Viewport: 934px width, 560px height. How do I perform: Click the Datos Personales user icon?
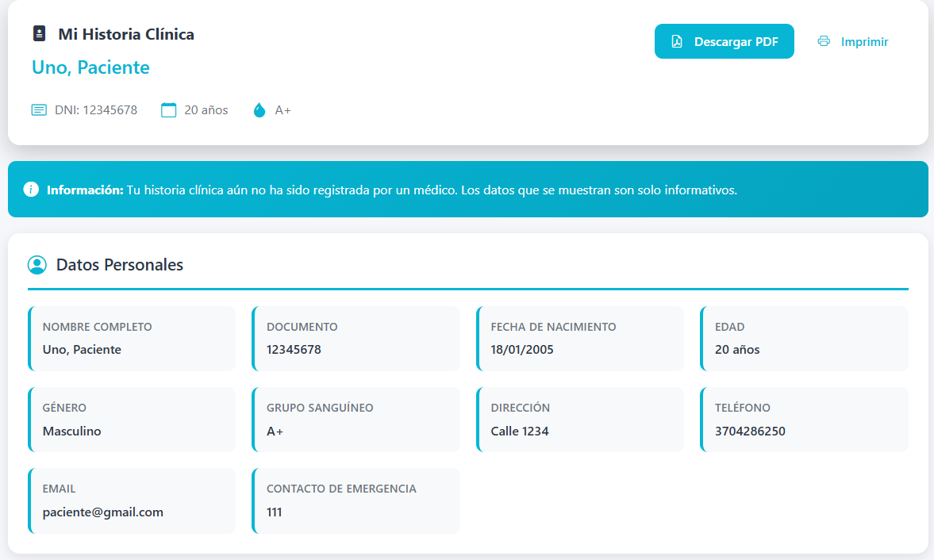[x=37, y=265]
